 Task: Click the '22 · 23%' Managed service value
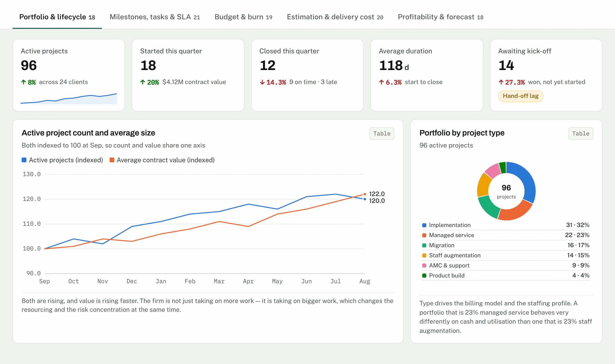pos(577,235)
